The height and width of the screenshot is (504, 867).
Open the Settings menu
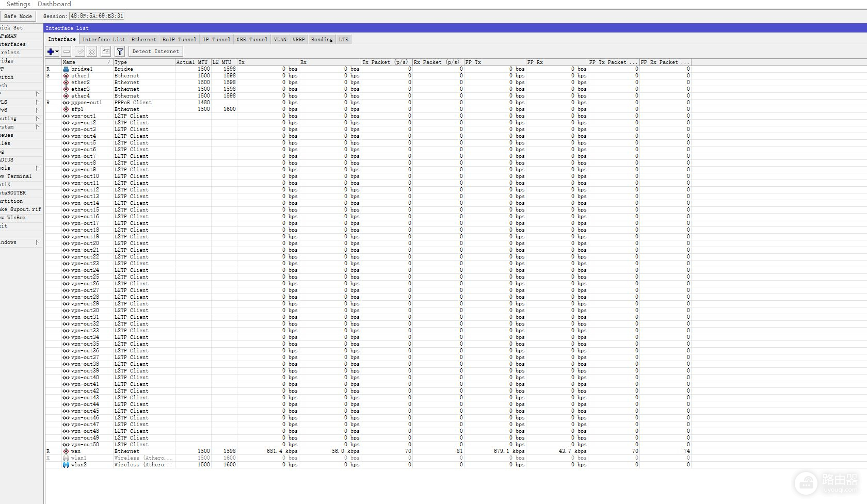coord(19,4)
